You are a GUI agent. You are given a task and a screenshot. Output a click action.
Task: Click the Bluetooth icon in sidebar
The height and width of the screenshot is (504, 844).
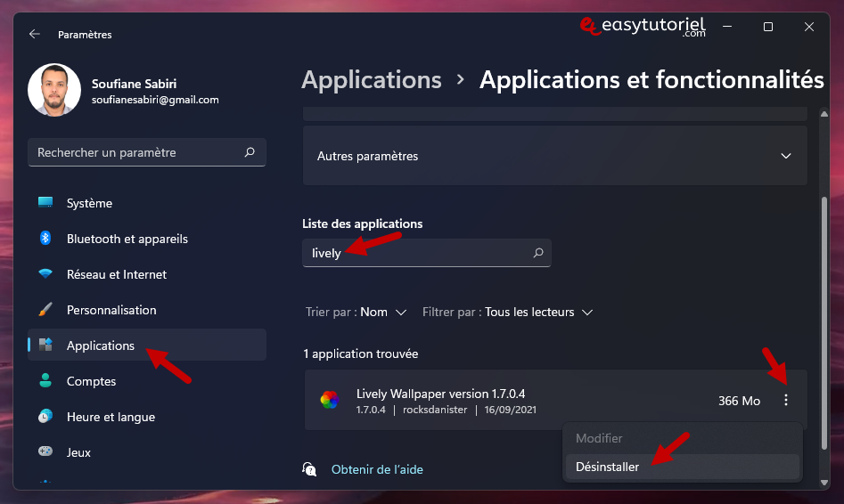click(x=45, y=239)
